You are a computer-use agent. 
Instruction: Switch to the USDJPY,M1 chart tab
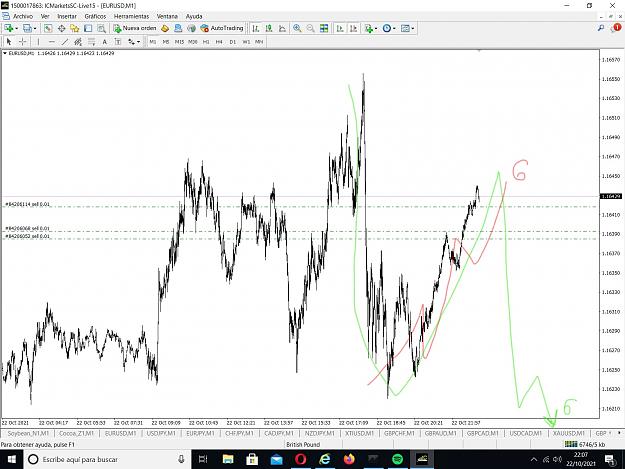point(161,433)
